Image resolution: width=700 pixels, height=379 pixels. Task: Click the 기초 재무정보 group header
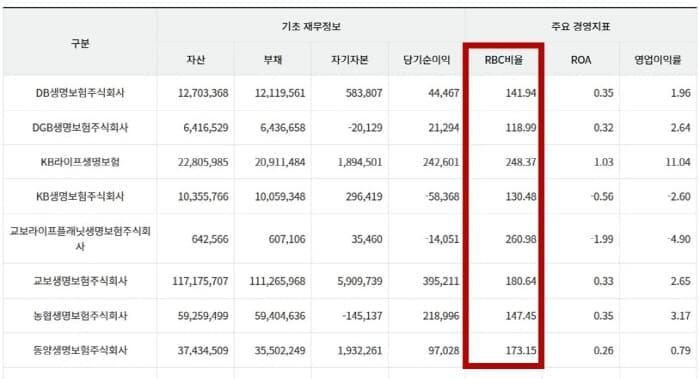pyautogui.click(x=311, y=26)
